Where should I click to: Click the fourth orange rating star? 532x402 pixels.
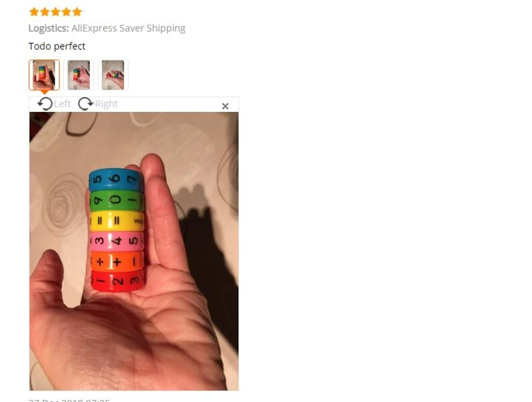point(66,12)
